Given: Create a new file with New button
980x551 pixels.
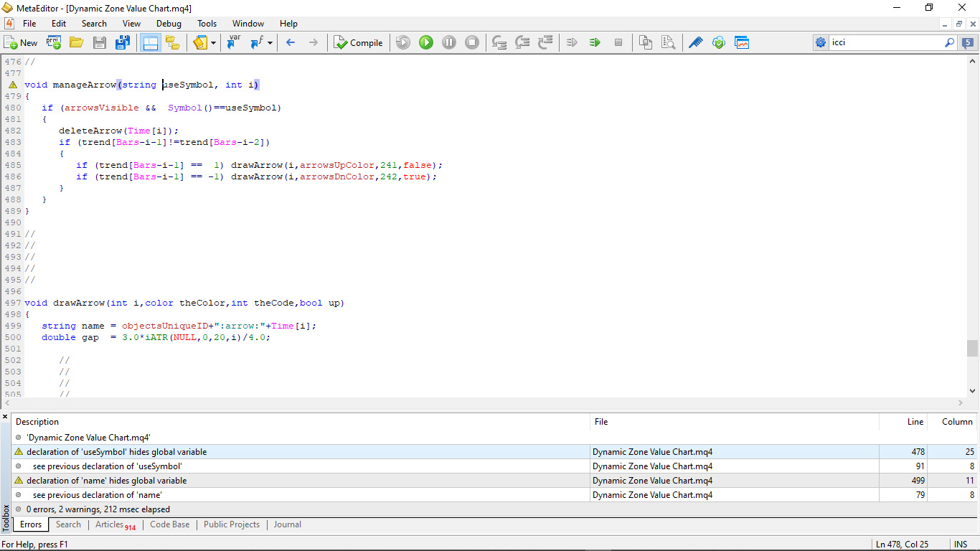Looking at the screenshot, I should [21, 43].
